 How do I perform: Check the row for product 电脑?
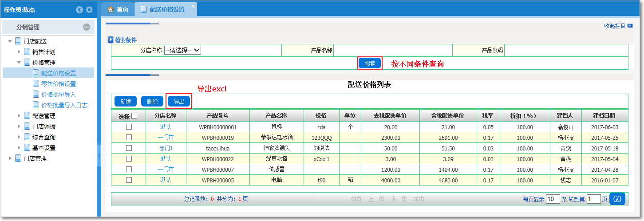(x=129, y=180)
